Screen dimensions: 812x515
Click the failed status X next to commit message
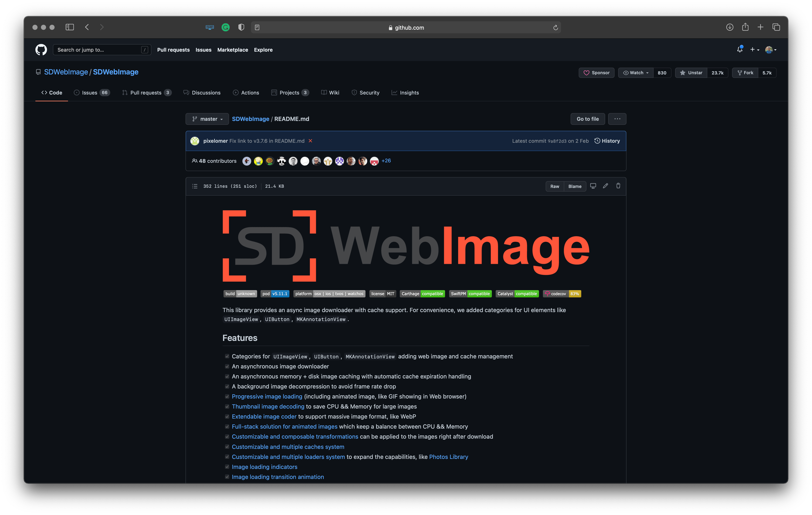click(310, 141)
